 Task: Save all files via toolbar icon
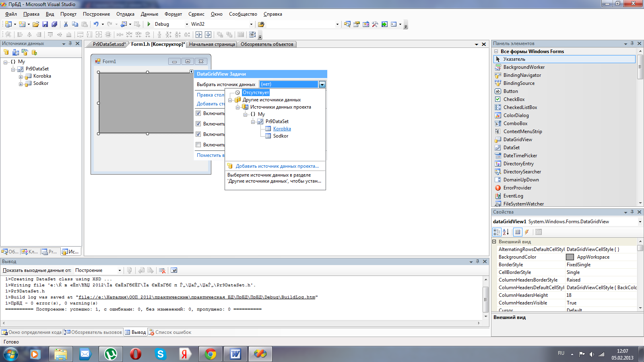click(x=54, y=24)
